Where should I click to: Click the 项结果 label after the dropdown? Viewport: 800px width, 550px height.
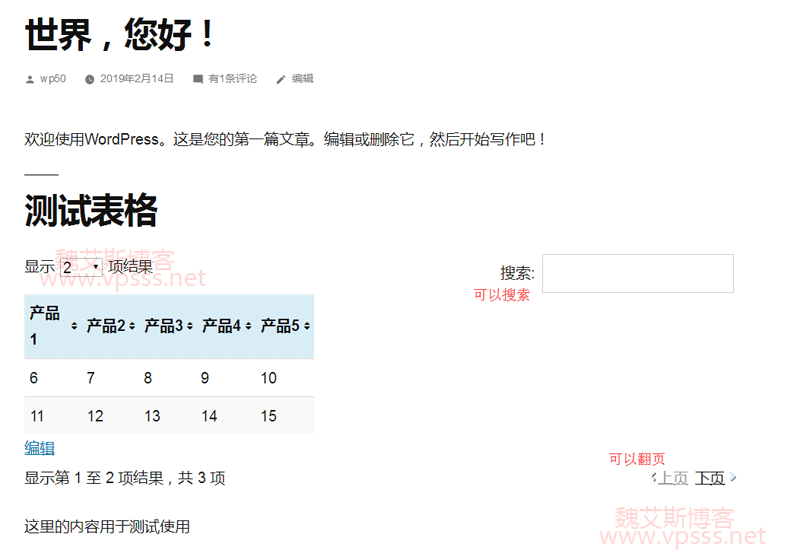(131, 266)
